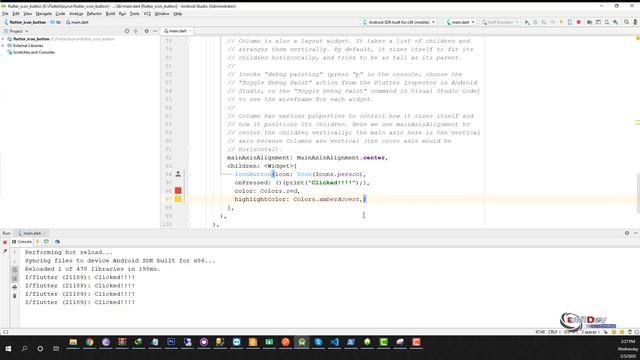
Task: Click 'Reloaded 1 of 478 libraries' console line
Action: 93,269
